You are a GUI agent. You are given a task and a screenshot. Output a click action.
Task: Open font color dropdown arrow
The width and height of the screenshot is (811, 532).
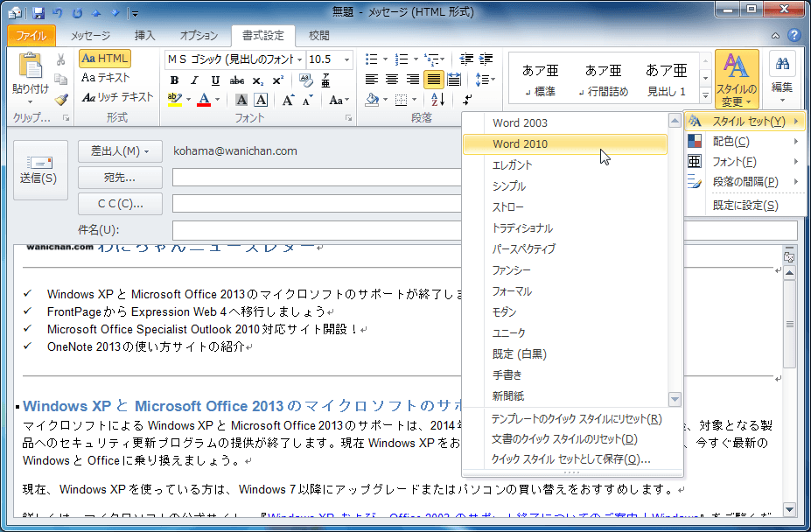[x=217, y=100]
